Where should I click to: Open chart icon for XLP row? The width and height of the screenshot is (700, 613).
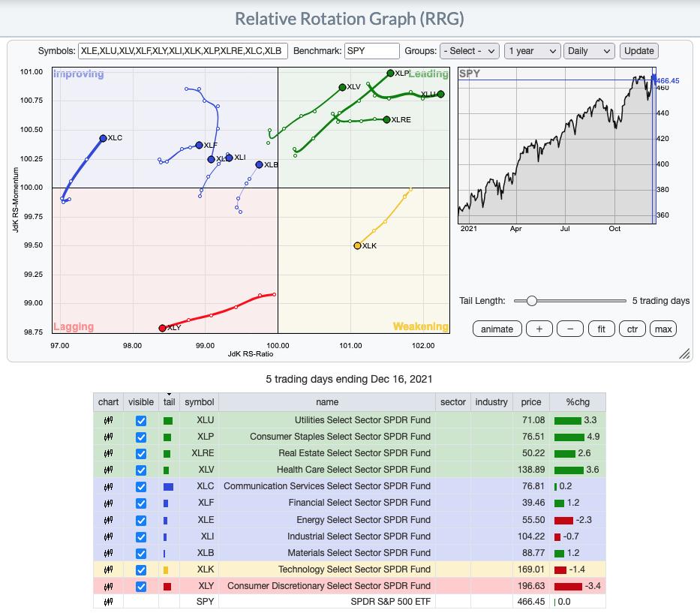pos(108,437)
